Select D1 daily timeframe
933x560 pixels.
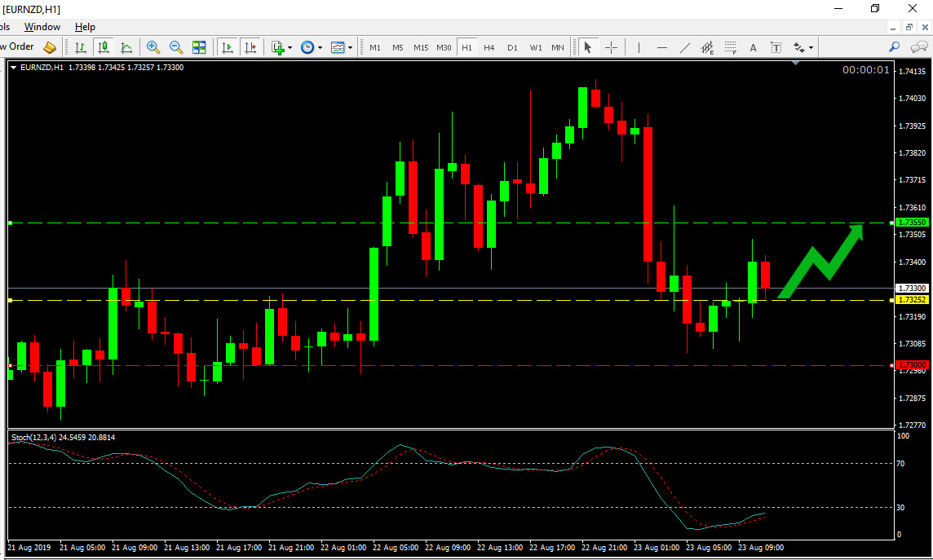[x=512, y=47]
